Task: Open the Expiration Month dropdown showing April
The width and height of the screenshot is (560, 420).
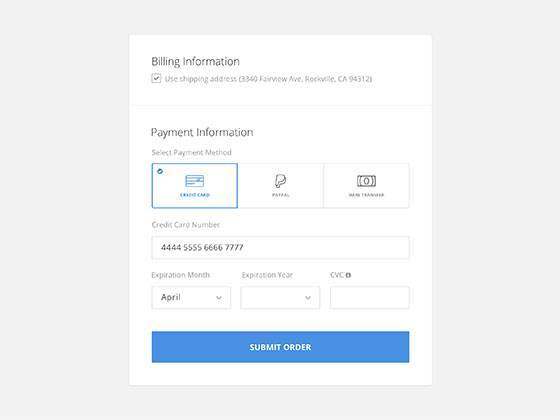Action: [x=191, y=298]
